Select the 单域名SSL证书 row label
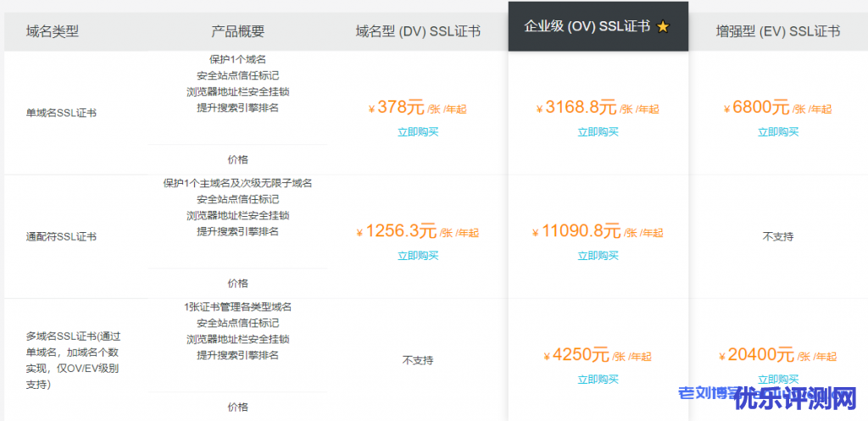This screenshot has width=868, height=421. click(x=61, y=113)
